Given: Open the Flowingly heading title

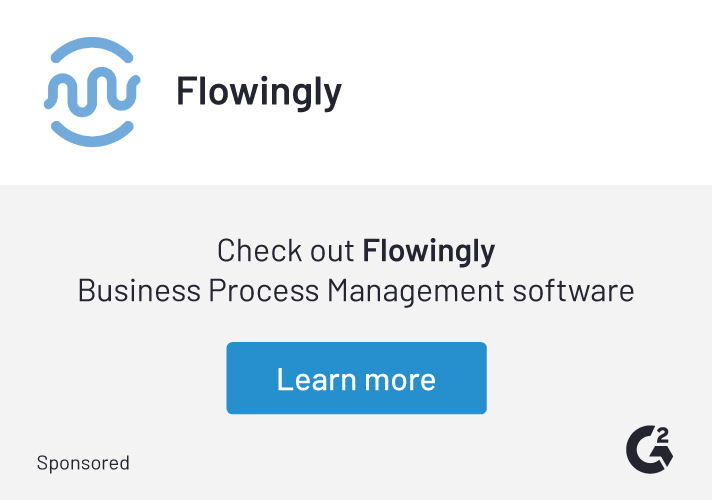Looking at the screenshot, I should pos(259,92).
